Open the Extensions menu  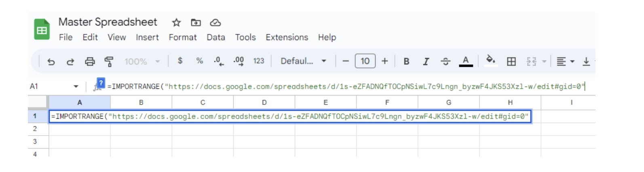287,37
